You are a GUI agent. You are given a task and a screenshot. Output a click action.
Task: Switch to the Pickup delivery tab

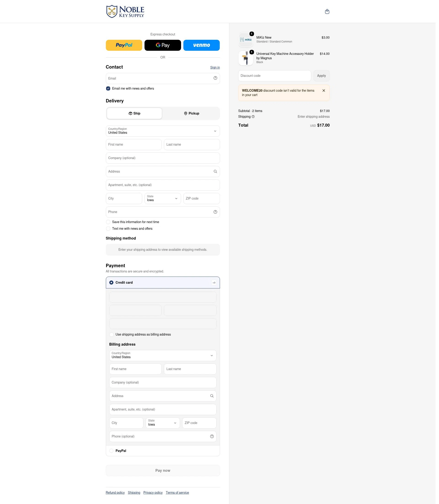[193, 114]
